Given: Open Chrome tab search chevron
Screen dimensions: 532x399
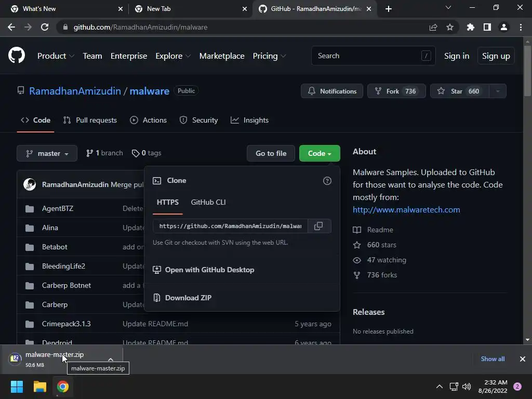Looking at the screenshot, I should 448,7.
